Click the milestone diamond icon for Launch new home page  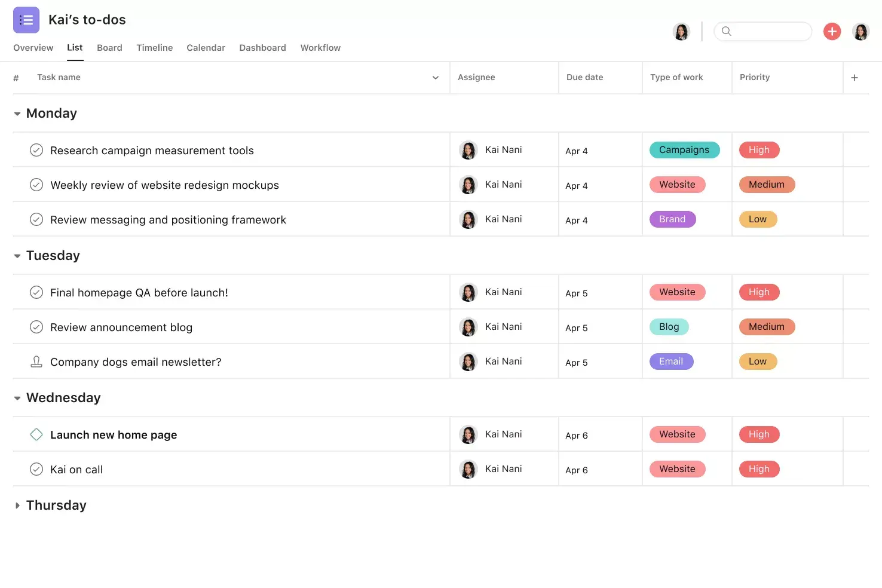pos(36,434)
